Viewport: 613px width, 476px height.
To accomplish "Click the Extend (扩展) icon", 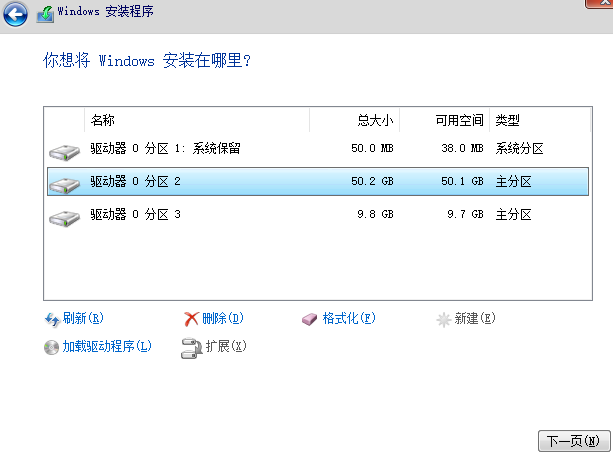I will pyautogui.click(x=191, y=347).
